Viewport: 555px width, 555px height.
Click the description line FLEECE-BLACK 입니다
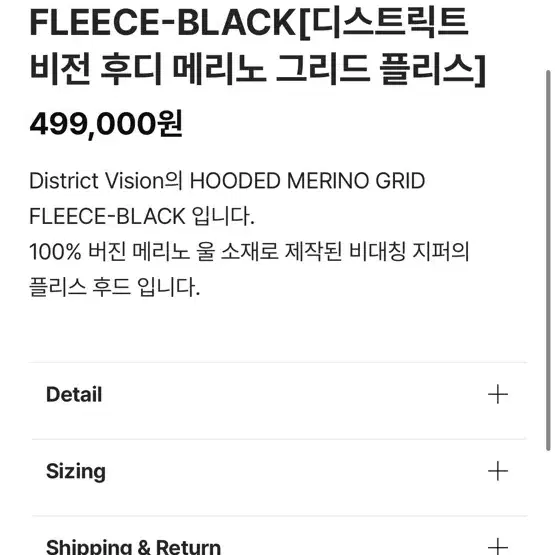(x=142, y=216)
